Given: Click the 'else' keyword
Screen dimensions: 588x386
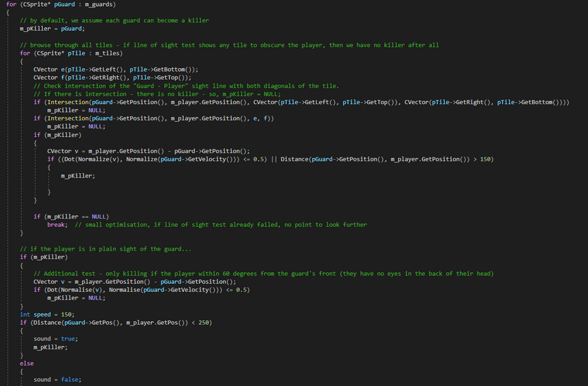Looking at the screenshot, I should coord(27,364).
